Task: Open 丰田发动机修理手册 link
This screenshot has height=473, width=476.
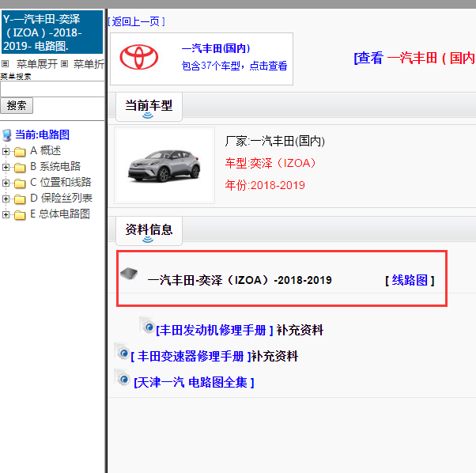Action: tap(214, 330)
